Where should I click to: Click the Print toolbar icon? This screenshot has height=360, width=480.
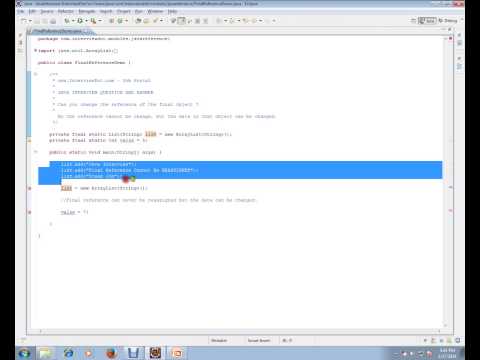coord(53,21)
